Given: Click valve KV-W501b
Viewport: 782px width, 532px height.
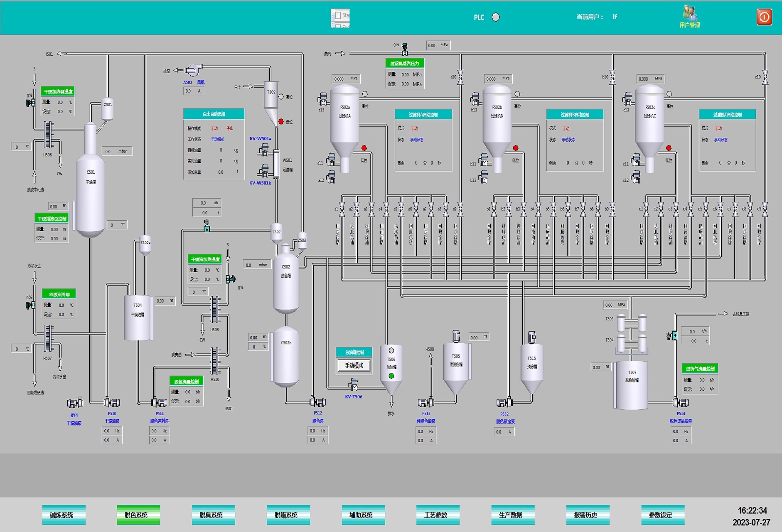Looking at the screenshot, I should point(263,171).
